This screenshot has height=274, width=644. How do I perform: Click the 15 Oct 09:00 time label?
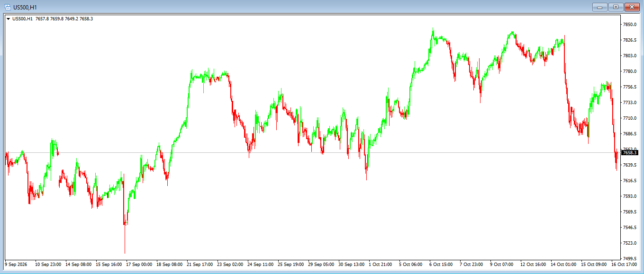[x=594, y=265]
